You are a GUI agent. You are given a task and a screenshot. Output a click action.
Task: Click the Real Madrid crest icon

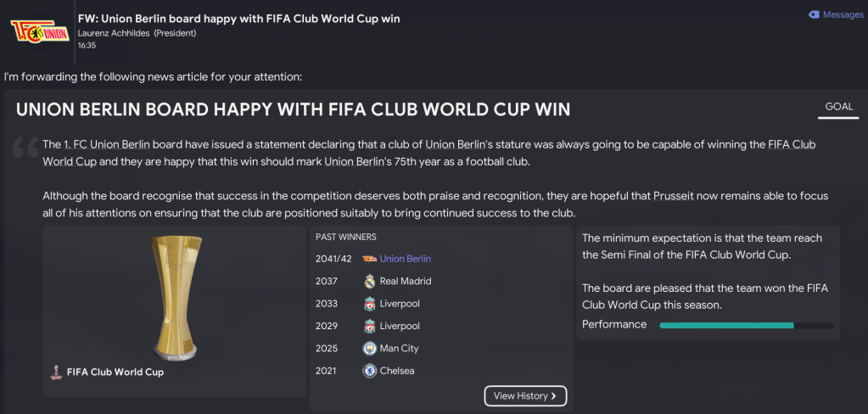(x=369, y=281)
